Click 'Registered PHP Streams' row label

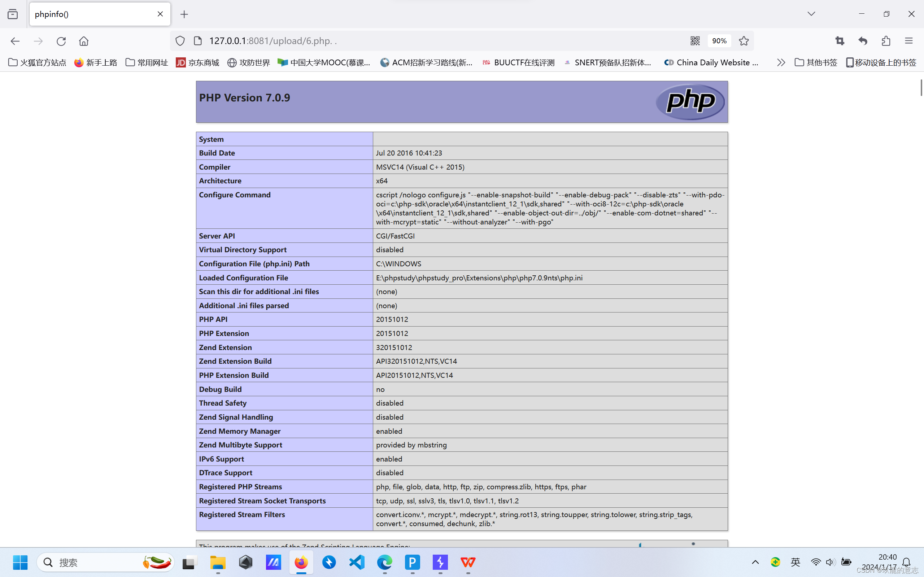coord(240,486)
